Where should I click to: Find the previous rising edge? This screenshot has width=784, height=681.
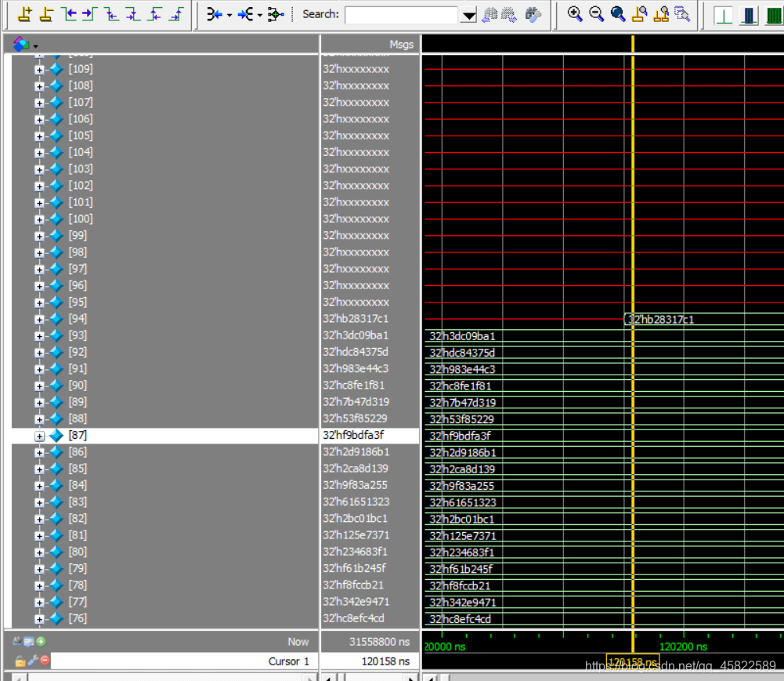pos(154,14)
